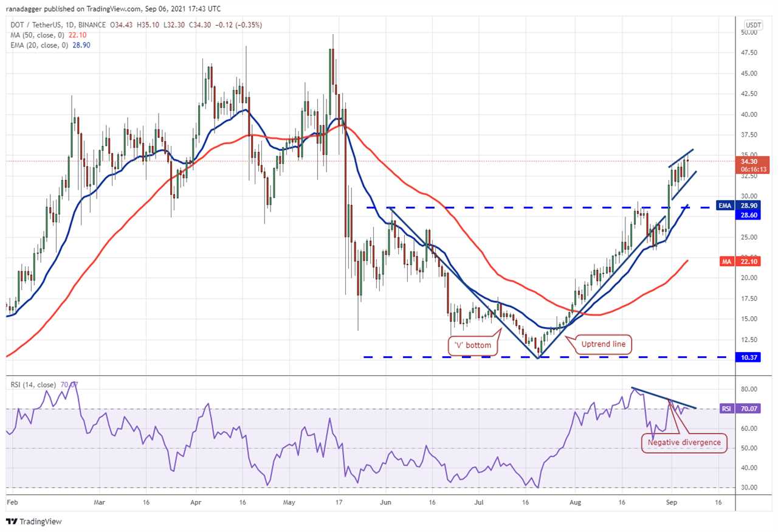Click the 34.30 current price tag

click(748, 162)
